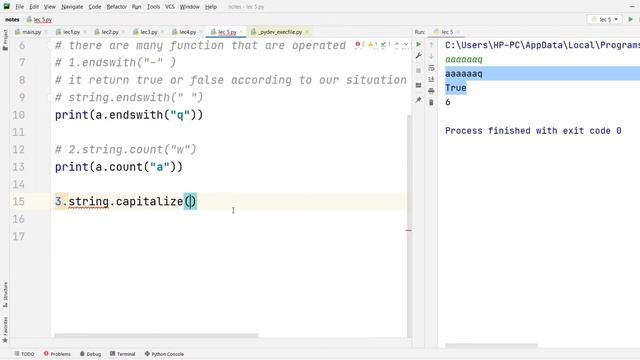
Task: Open the Help menu
Action: coord(211,7)
